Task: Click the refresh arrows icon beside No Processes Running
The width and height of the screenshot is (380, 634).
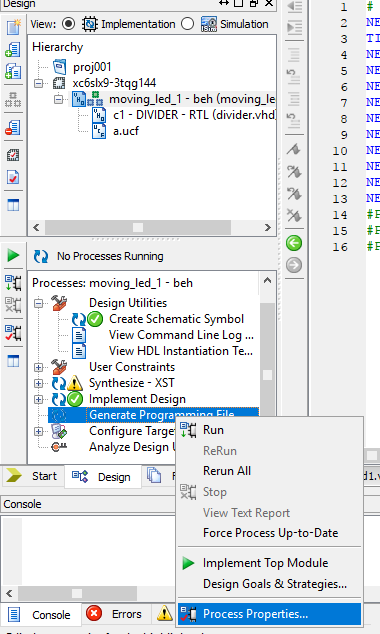Action: pyautogui.click(x=40, y=256)
